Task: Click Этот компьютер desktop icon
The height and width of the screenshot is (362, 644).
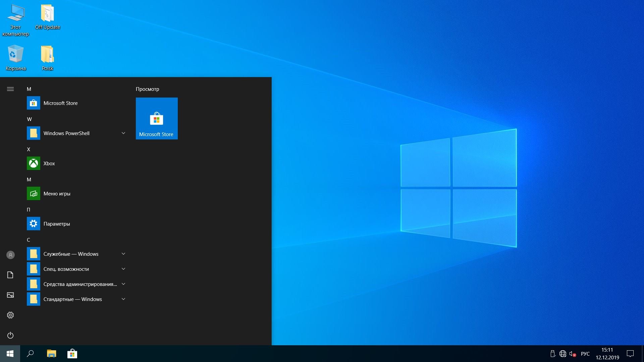Action: pyautogui.click(x=15, y=14)
